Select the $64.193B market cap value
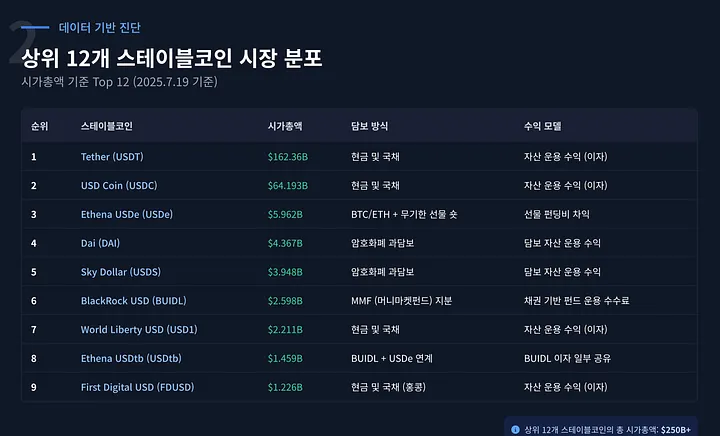Viewport: 720px width, 436px height. 288,186
